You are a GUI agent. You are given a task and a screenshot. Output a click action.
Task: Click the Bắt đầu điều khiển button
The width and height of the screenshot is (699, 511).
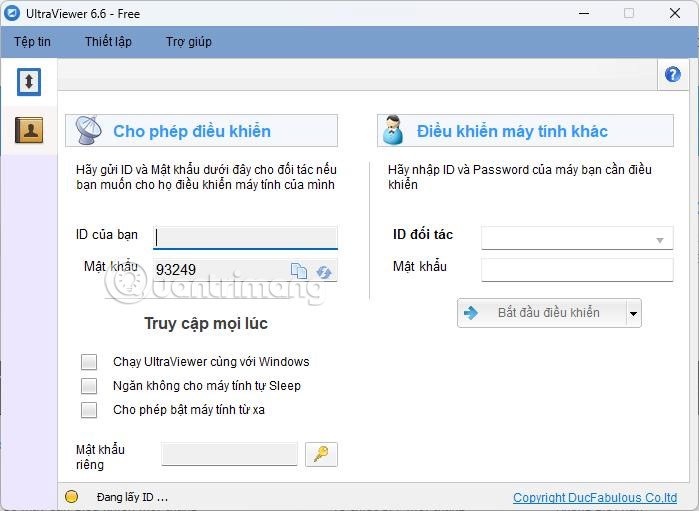(x=541, y=313)
